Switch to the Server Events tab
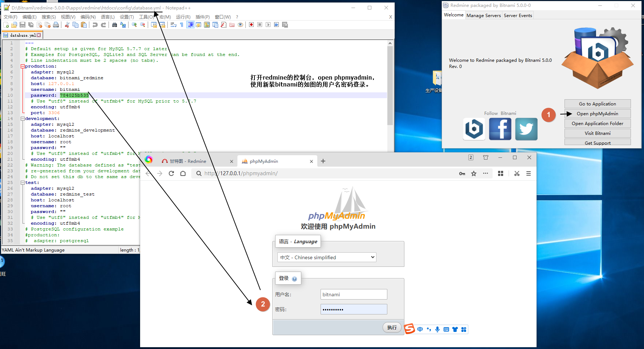 point(518,15)
